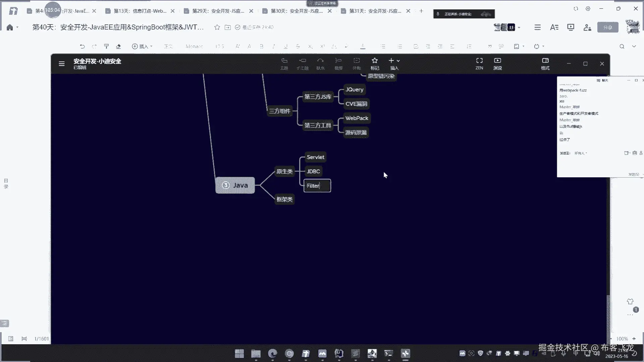This screenshot has width=644, height=362.
Task: Select the Java root topic node
Action: point(235,185)
